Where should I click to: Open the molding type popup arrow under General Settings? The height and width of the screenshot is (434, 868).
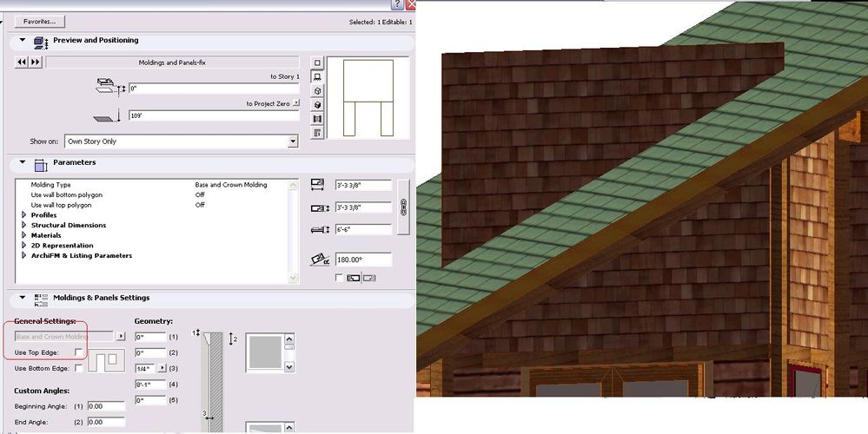click(x=121, y=336)
